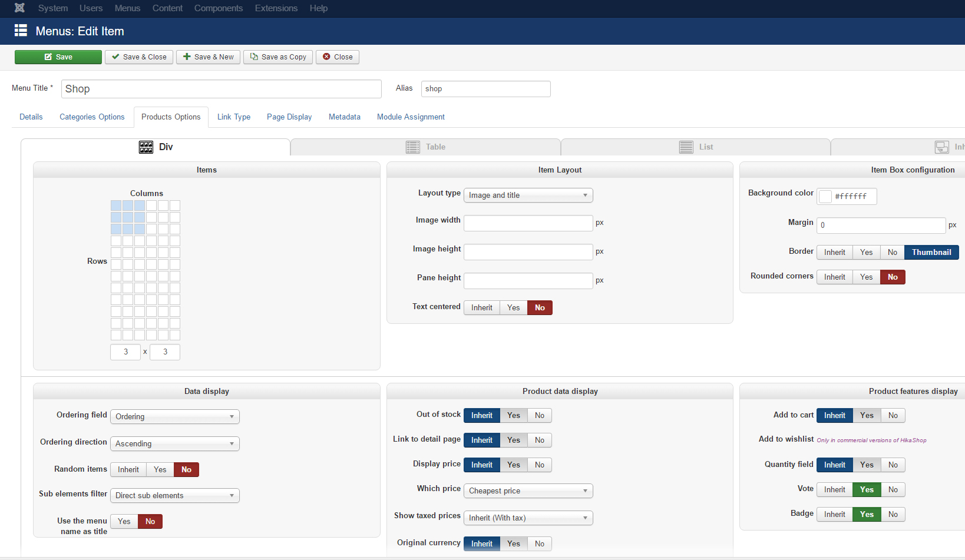Set Vote to Inherit
The height and width of the screenshot is (560, 965).
(x=835, y=490)
